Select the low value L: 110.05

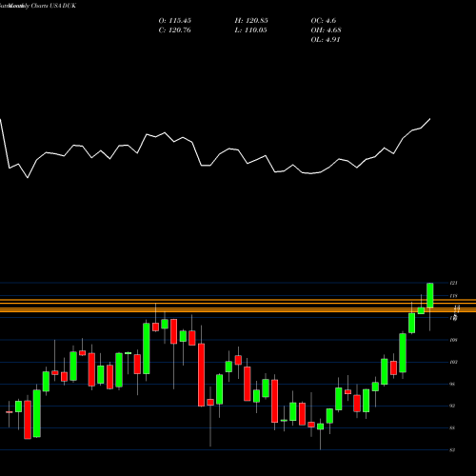[251, 30]
